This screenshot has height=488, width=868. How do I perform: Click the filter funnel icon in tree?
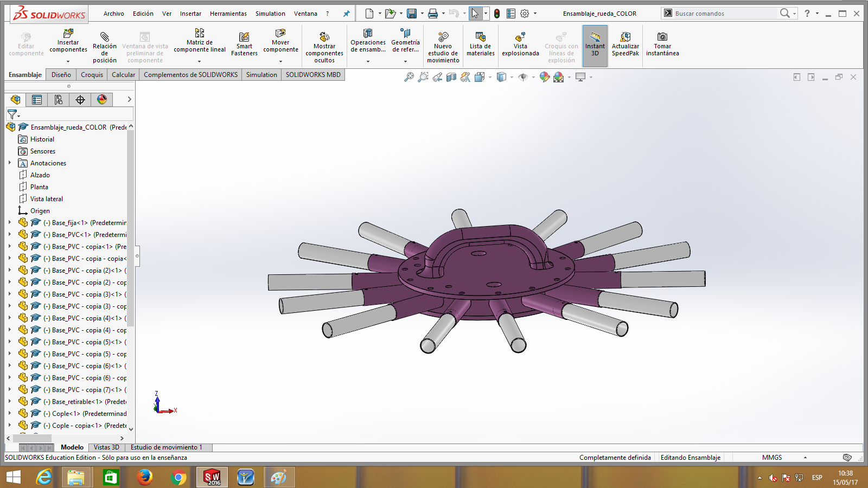(x=12, y=114)
